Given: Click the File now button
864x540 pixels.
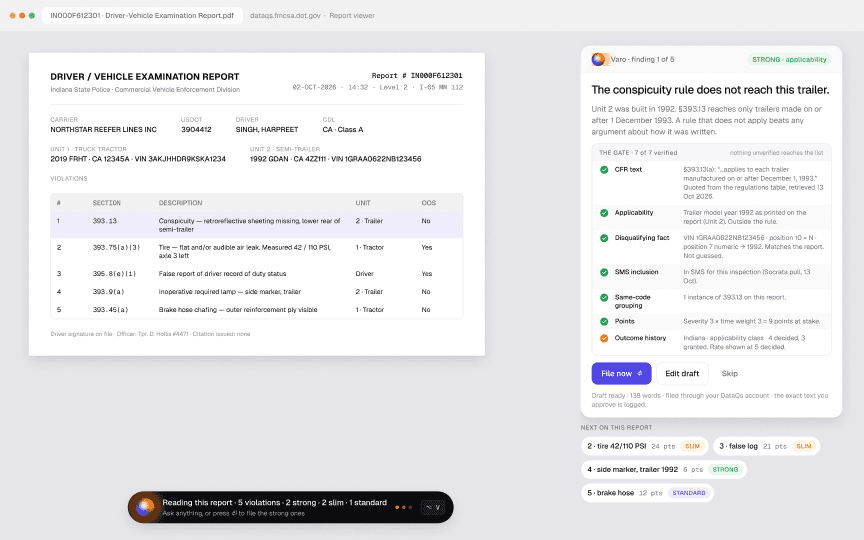Looking at the screenshot, I should [622, 374].
